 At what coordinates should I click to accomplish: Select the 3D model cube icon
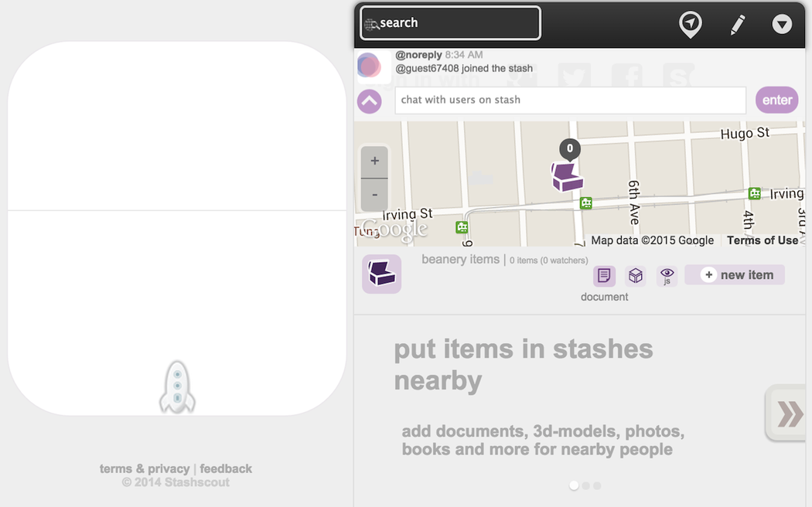click(x=636, y=275)
